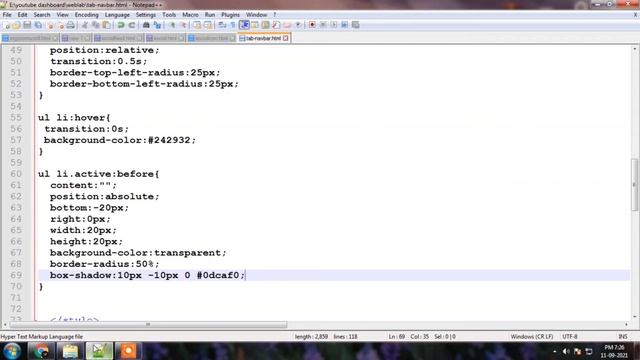Click the line 'ul li:hover{'
Image resolution: width=640 pixels, height=360 pixels.
click(74, 118)
